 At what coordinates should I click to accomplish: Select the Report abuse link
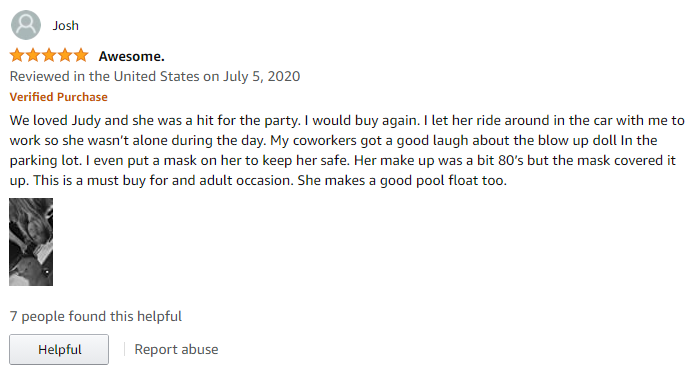[x=176, y=350]
